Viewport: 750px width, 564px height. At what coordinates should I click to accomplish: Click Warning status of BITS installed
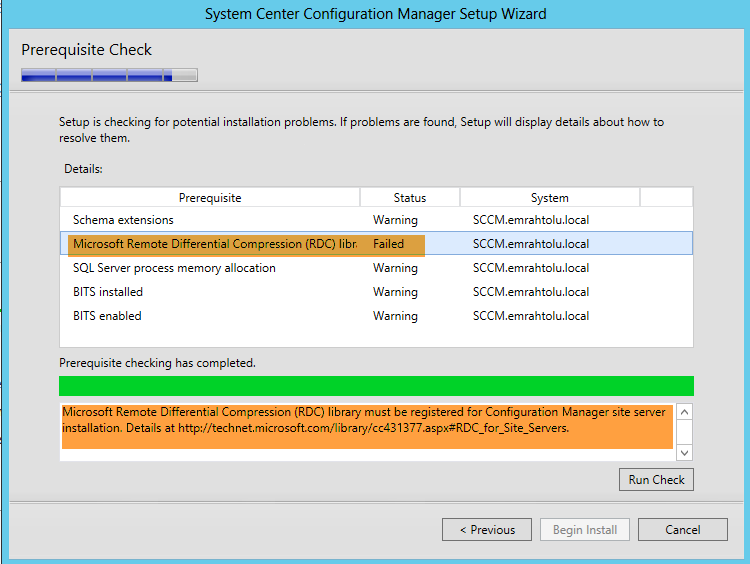pos(395,292)
